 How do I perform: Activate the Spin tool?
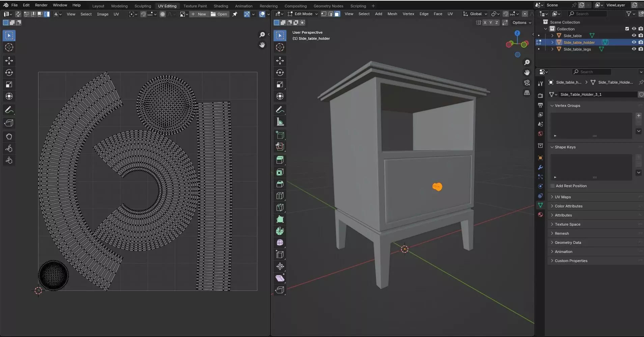[280, 231]
